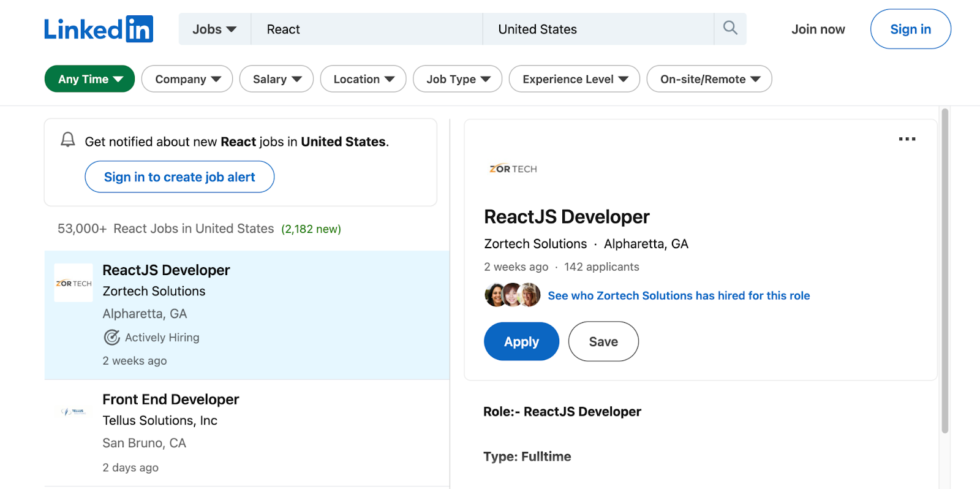Click the LinkedIn logo
This screenshot has height=489, width=980.
tap(99, 29)
